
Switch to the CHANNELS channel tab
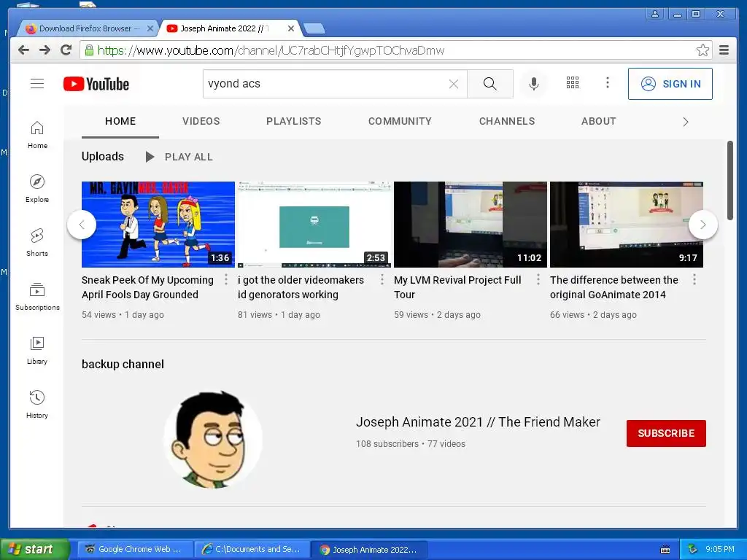click(507, 122)
